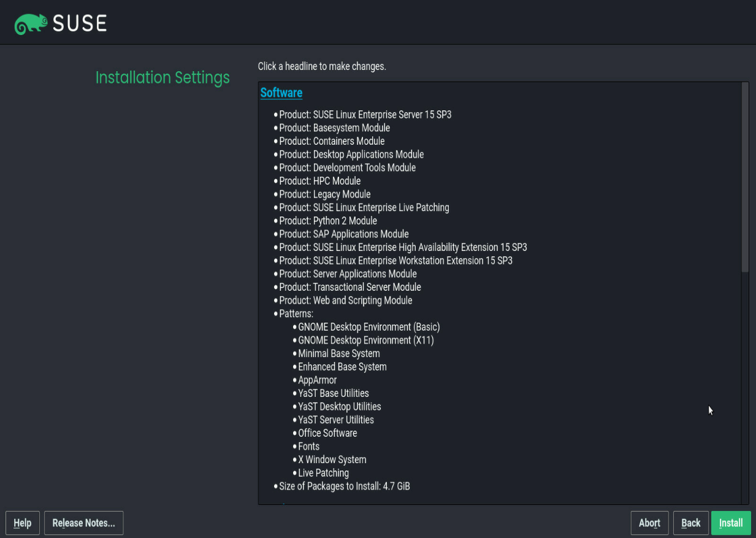
Task: Select 'GNOME Desktop Environment (X11)' pattern
Action: point(366,340)
